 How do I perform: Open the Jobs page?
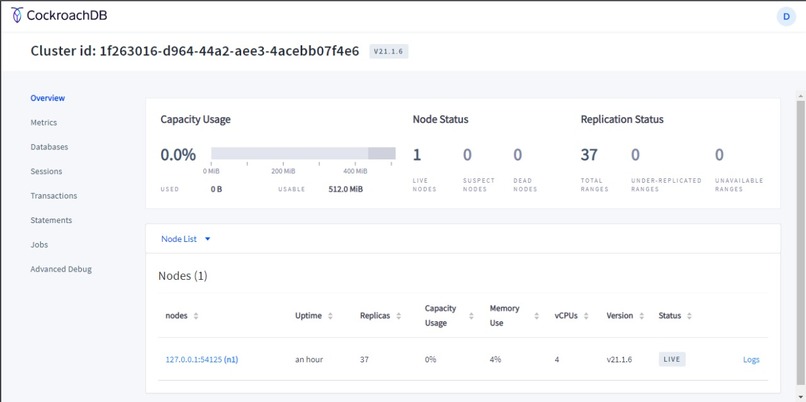[x=39, y=245]
